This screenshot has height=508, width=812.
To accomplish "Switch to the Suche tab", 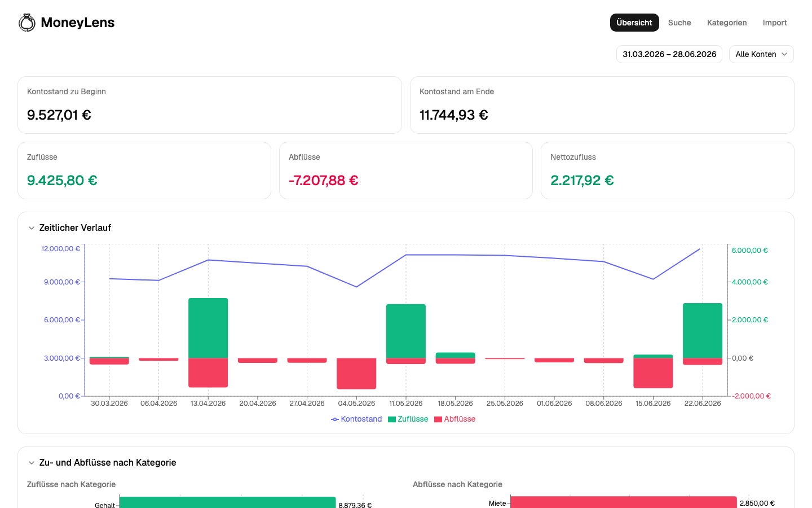I will coord(679,23).
